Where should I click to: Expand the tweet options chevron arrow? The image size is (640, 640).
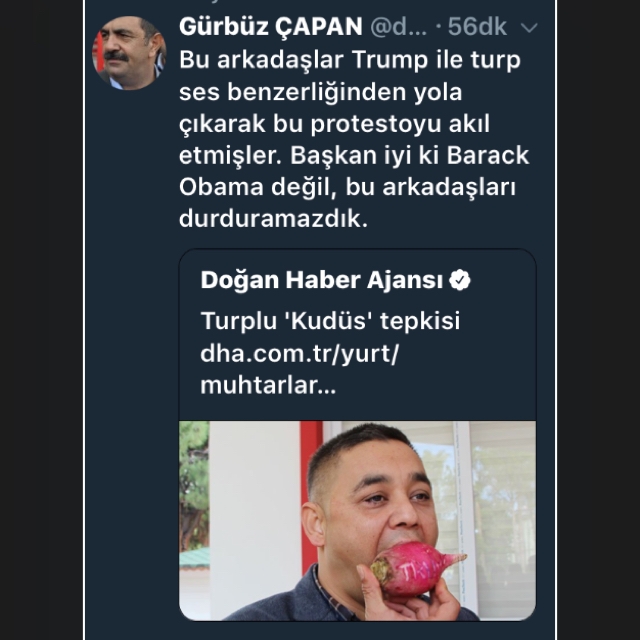tap(529, 28)
